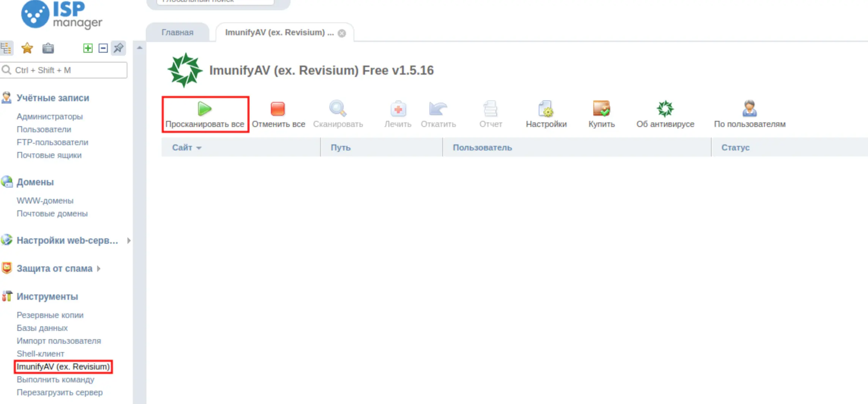Viewport: 868px width, 404px height.
Task: Sort table by Сайт column
Action: pos(241,147)
